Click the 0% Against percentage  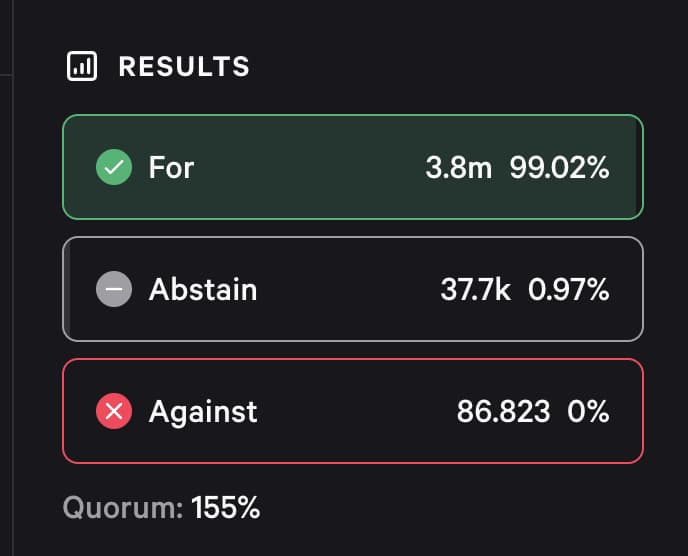[587, 411]
